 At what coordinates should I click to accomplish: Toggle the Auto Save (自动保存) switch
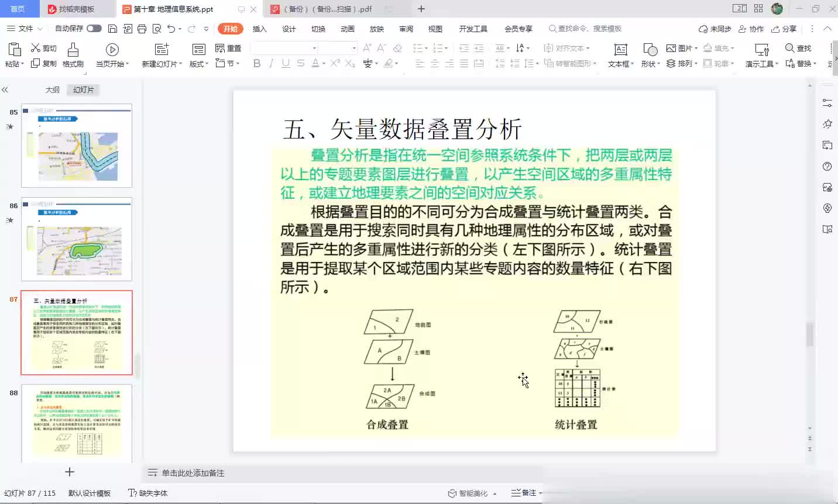point(94,29)
